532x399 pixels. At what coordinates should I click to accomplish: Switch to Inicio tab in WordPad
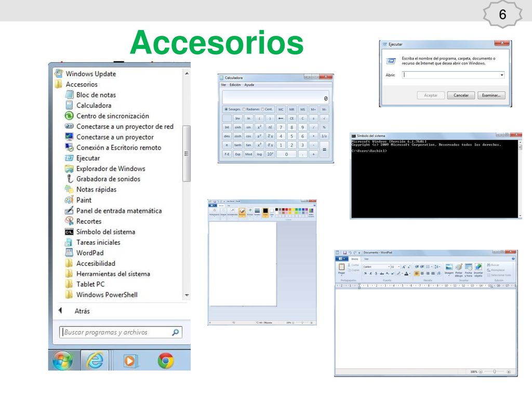click(x=354, y=259)
